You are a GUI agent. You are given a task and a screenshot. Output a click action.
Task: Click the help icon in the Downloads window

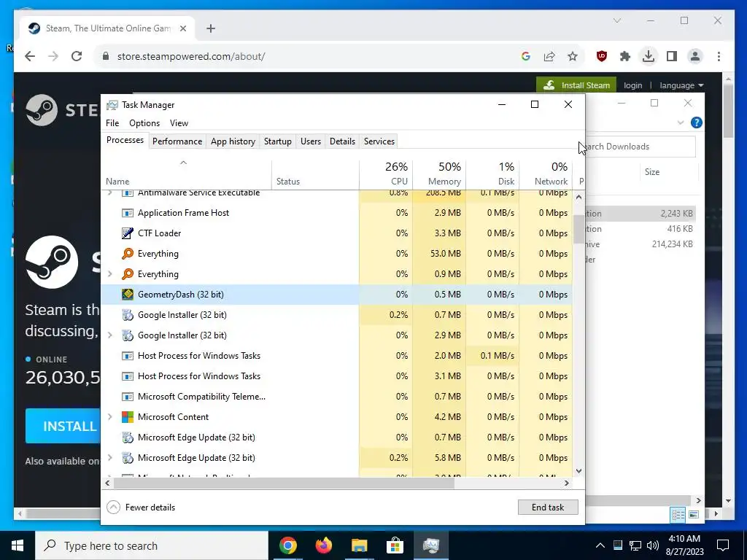click(x=696, y=122)
